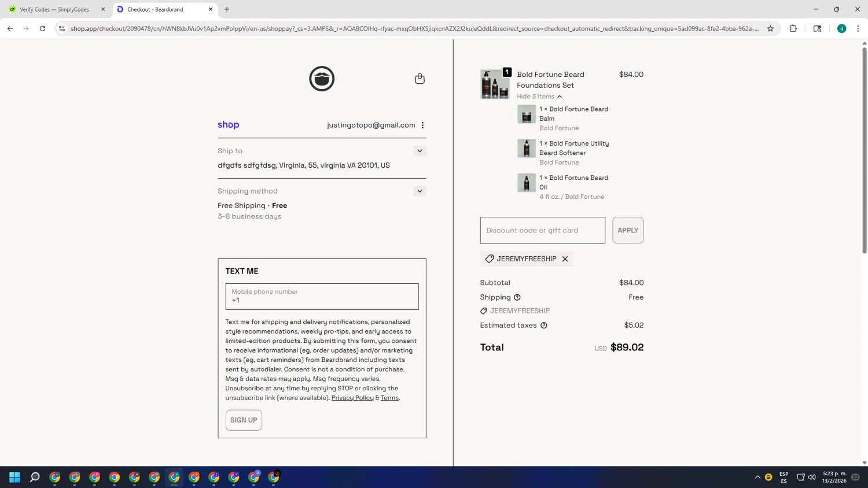Open Chrome profile avatar
The height and width of the screenshot is (488, 868).
click(842, 28)
